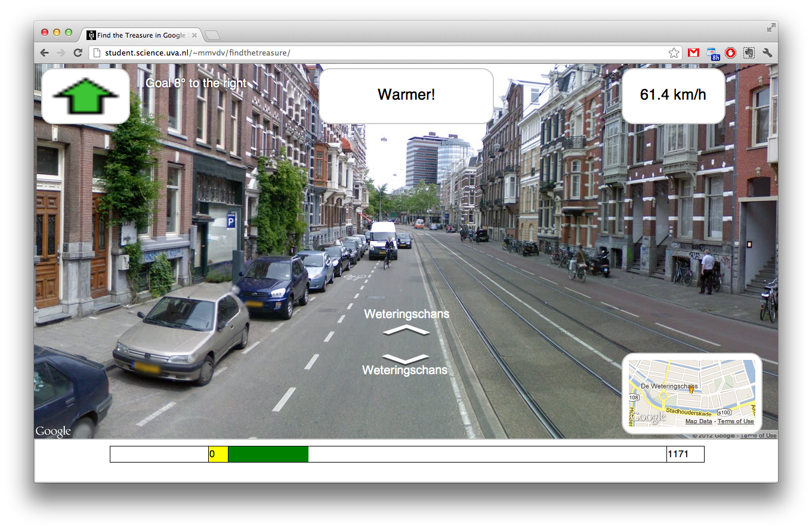Click the browser forward arrow
Viewport: 812px width, 530px height.
(61, 53)
